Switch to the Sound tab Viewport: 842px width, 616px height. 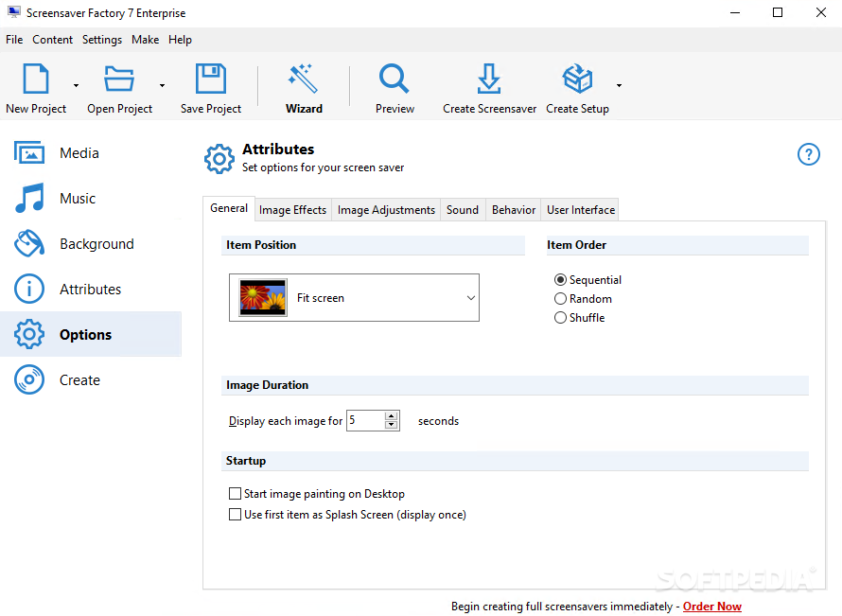[463, 210]
